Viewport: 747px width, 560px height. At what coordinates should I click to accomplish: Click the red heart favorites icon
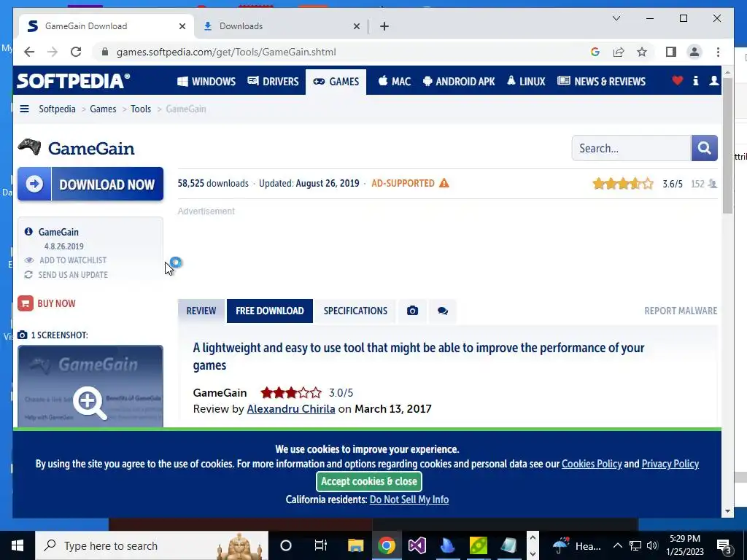pyautogui.click(x=678, y=80)
